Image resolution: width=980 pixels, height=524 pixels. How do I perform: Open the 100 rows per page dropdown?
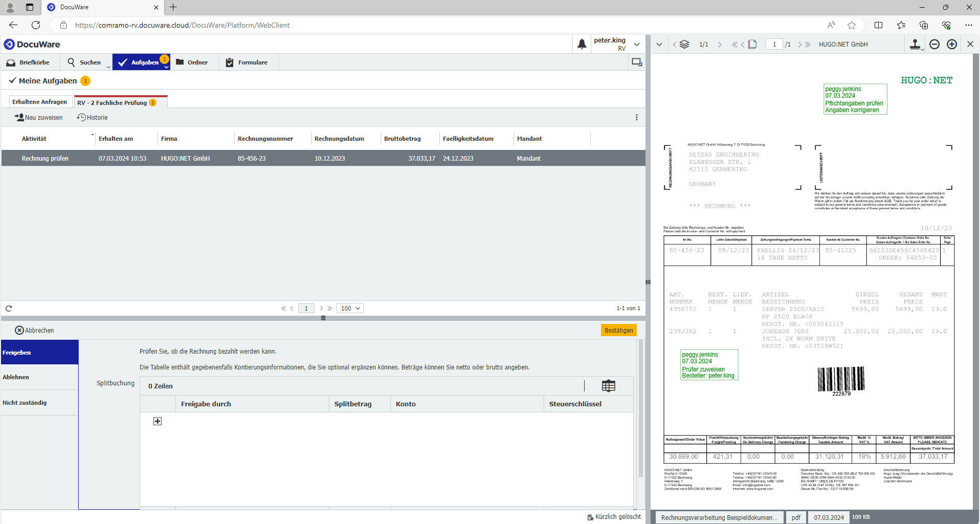(350, 309)
